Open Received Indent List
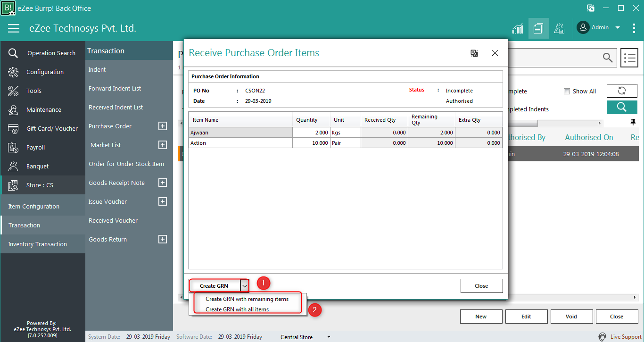644x342 pixels. pyautogui.click(x=116, y=107)
